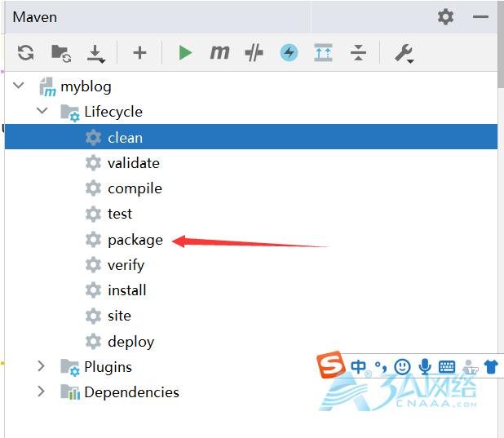Select the site lifecycle phase
The width and height of the screenshot is (504, 438).
click(x=119, y=316)
